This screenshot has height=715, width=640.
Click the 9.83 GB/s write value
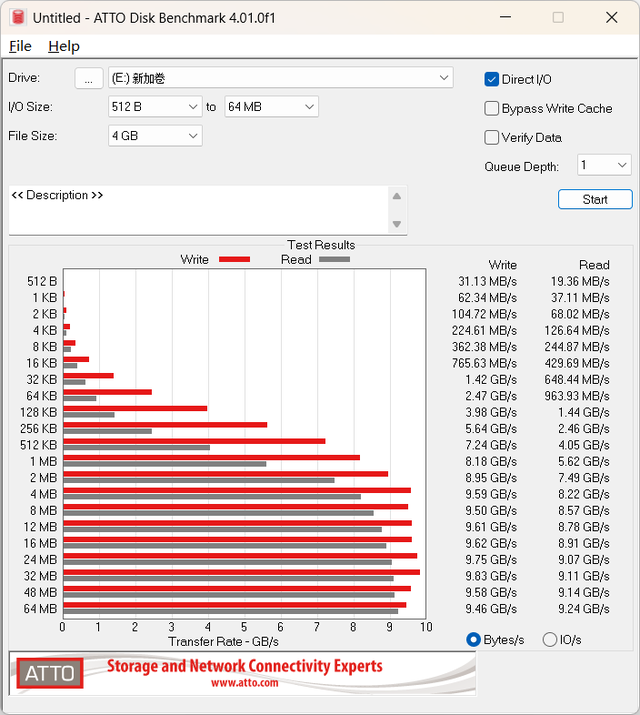point(491,576)
